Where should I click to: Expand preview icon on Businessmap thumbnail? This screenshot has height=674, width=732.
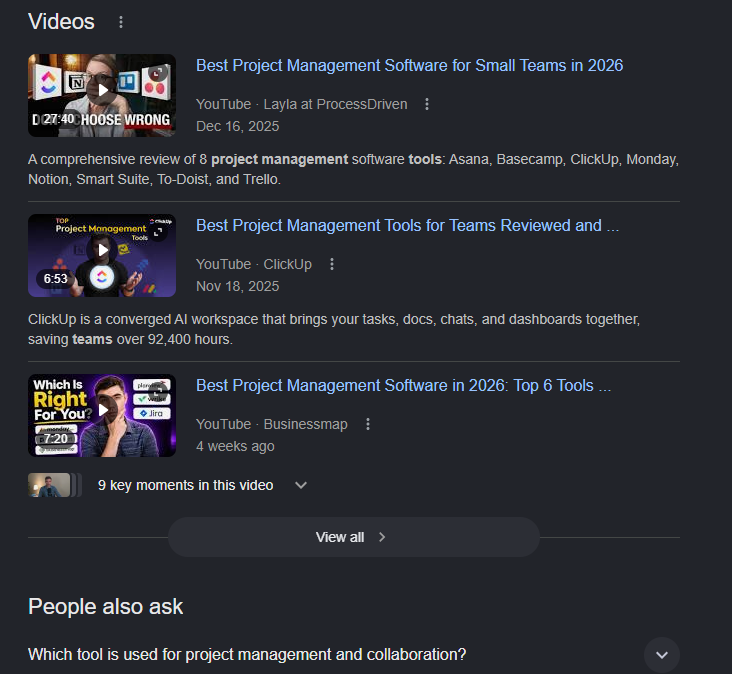[158, 392]
